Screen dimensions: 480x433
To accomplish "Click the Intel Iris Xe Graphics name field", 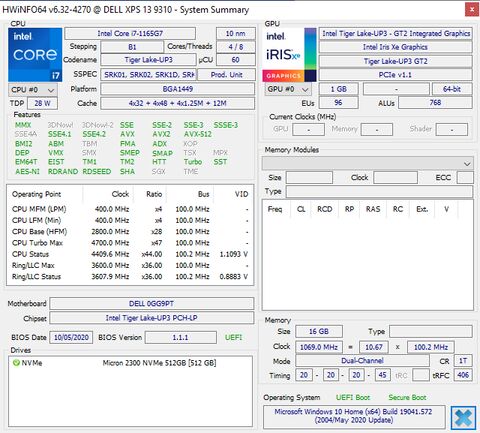I will 396,47.
